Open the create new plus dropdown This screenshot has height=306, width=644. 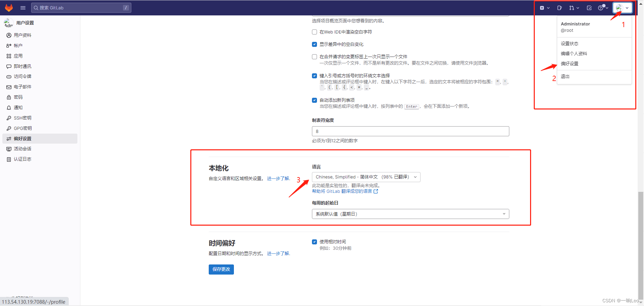coord(544,8)
